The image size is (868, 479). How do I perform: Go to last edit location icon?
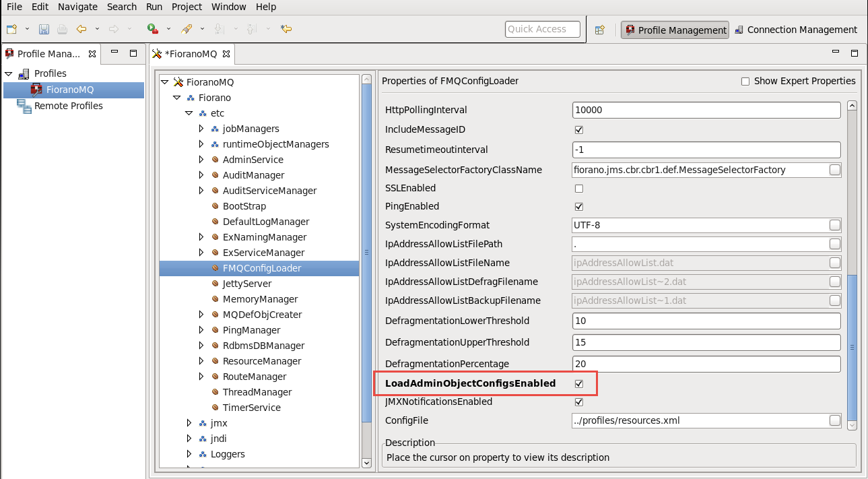286,29
